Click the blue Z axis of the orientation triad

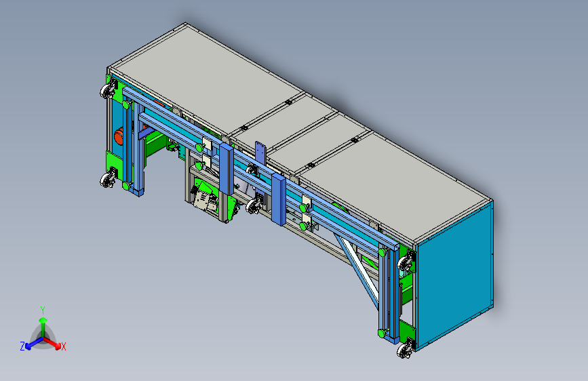pos(34,343)
